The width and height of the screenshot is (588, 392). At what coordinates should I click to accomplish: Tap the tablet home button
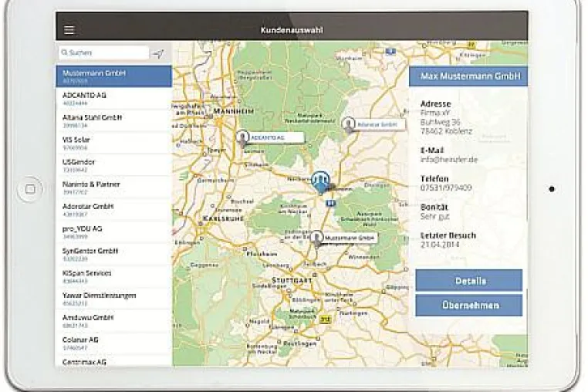point(30,189)
